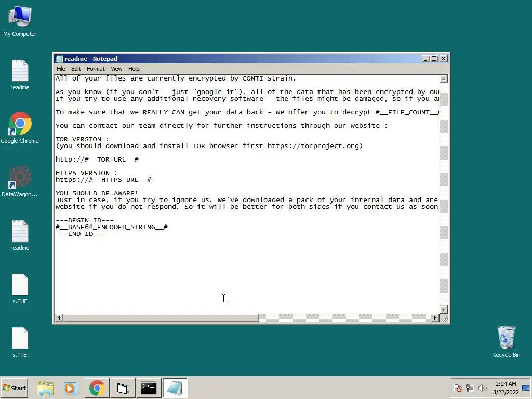Image resolution: width=532 pixels, height=399 pixels.
Task: Click the horizontal scrollbar right arrow
Action: [x=435, y=318]
